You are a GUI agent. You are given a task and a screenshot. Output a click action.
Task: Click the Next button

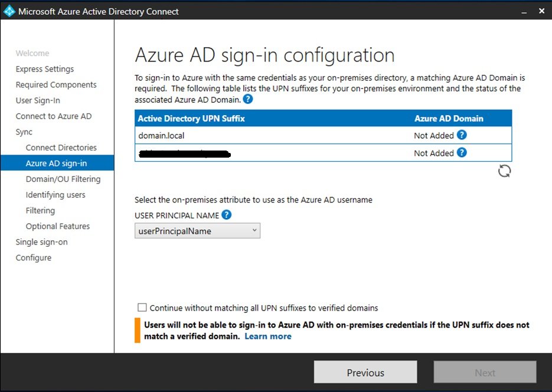(x=485, y=372)
